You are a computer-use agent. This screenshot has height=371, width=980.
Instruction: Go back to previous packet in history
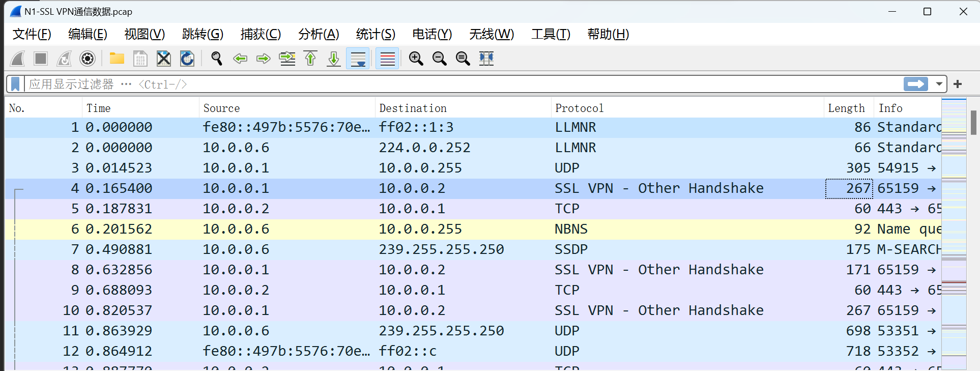240,59
